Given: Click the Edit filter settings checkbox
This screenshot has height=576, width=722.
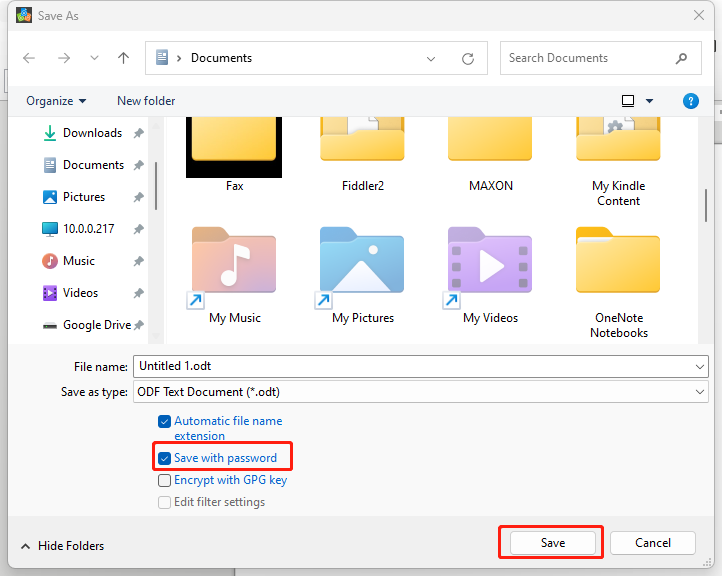Looking at the screenshot, I should [164, 502].
